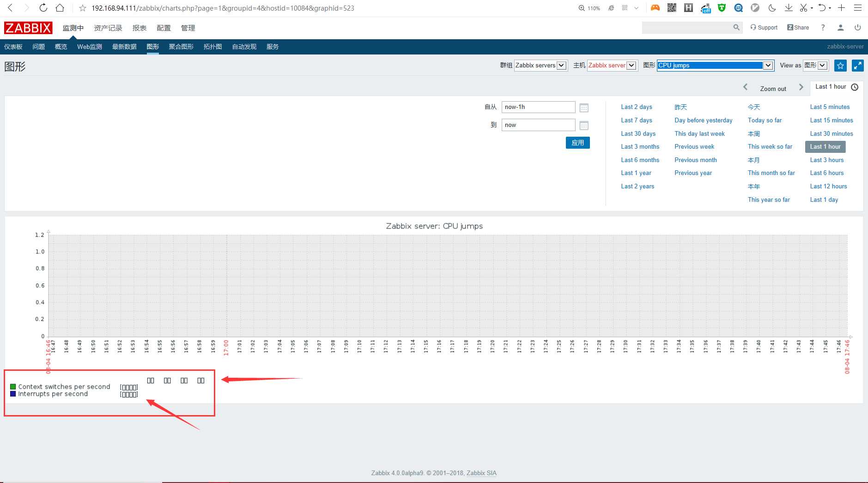Image resolution: width=868 pixels, height=483 pixels.
Task: Expand the address bar extensions chevron
Action: click(636, 8)
